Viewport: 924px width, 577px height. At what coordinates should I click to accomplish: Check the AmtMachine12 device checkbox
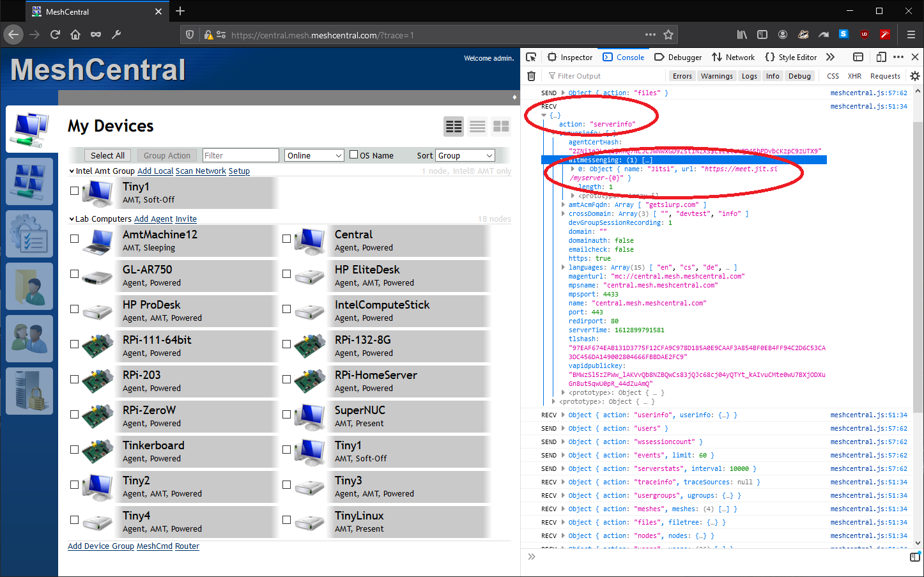74,238
